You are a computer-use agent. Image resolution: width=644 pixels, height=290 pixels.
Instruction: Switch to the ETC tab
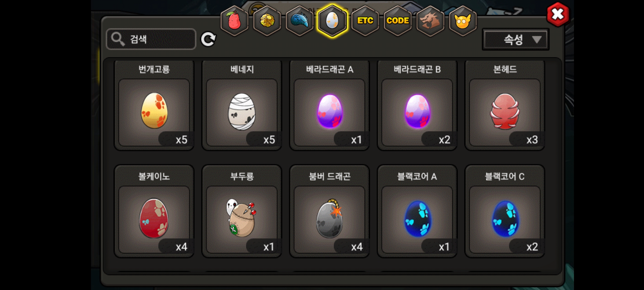click(x=365, y=21)
